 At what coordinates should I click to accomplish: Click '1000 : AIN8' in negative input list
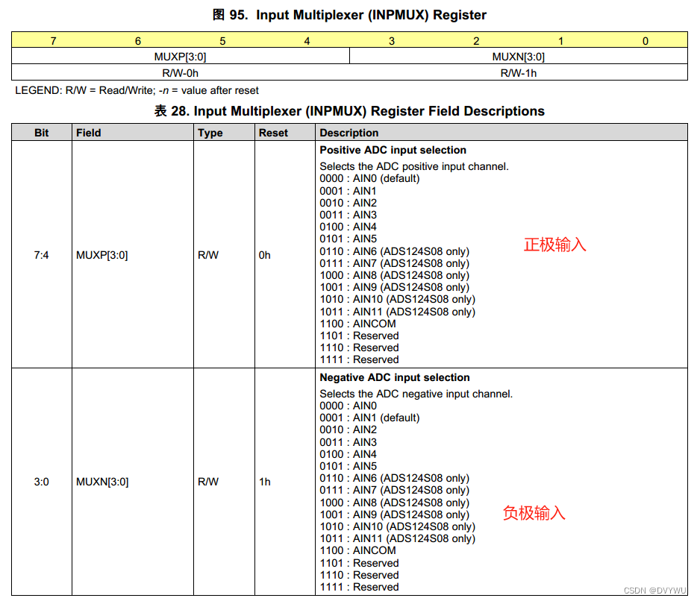tap(395, 503)
